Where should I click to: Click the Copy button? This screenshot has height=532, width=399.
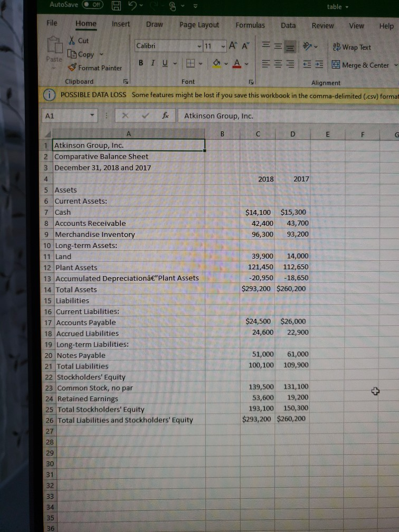(x=81, y=54)
